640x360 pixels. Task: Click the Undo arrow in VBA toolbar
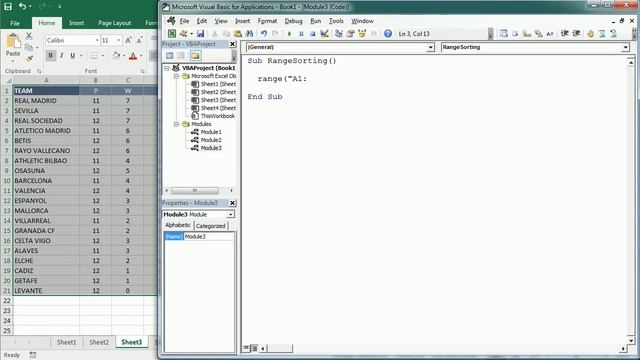tap(264, 34)
